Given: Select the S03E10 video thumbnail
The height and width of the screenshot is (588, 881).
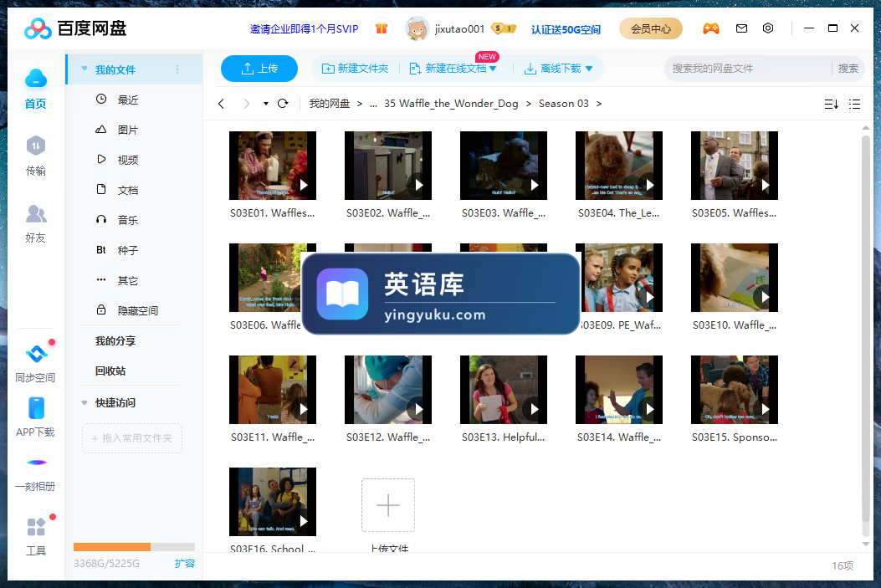Looking at the screenshot, I should (735, 278).
